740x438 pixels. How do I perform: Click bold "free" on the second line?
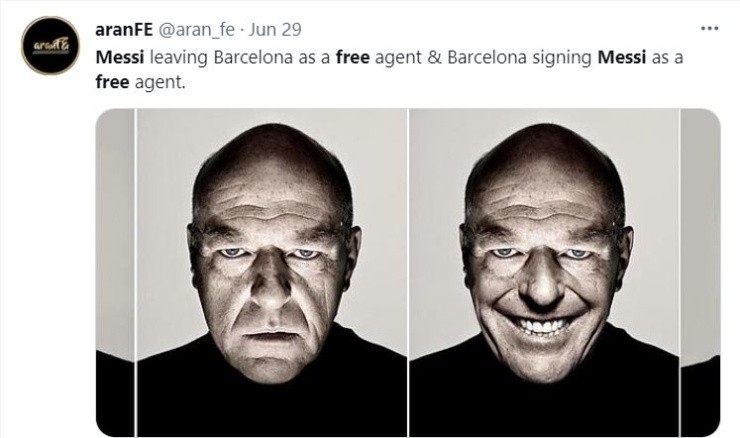point(112,82)
